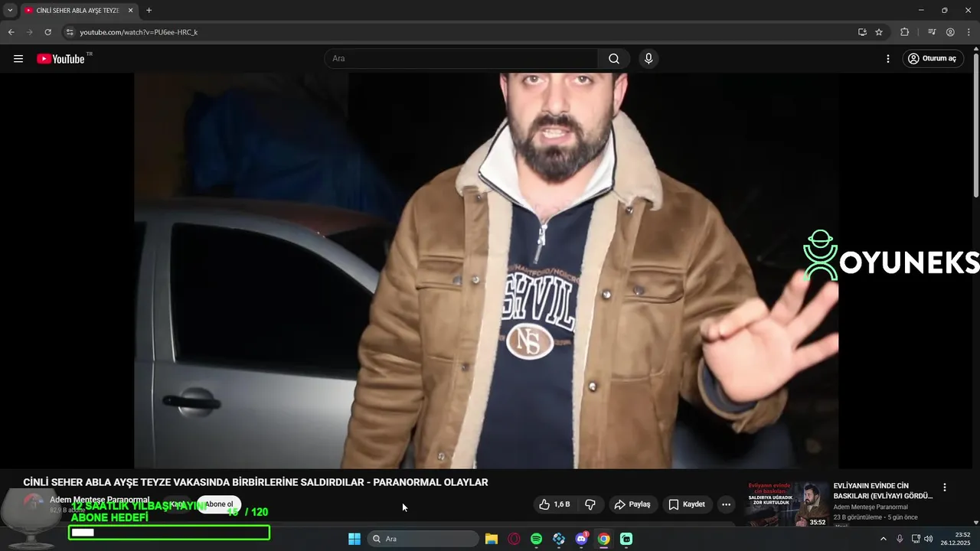980x551 pixels.
Task: Expand hidden system tray icons chevron
Action: pos(883,539)
